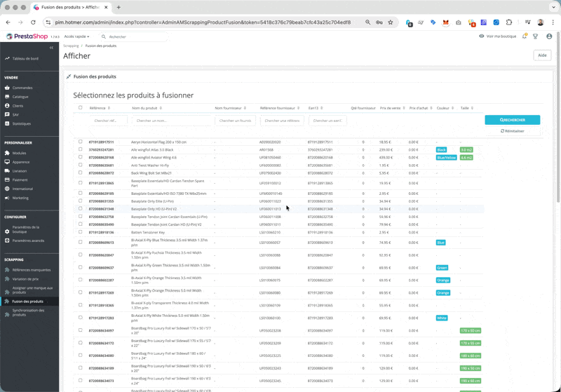The height and width of the screenshot is (392, 561).
Task: Collapse the sidebar with double-chevron icon
Action: (51, 48)
